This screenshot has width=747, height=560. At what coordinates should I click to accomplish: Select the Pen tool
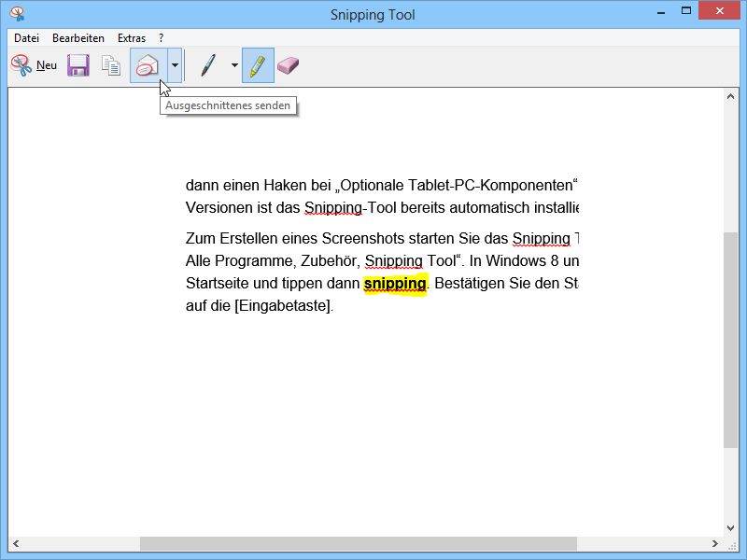(207, 65)
